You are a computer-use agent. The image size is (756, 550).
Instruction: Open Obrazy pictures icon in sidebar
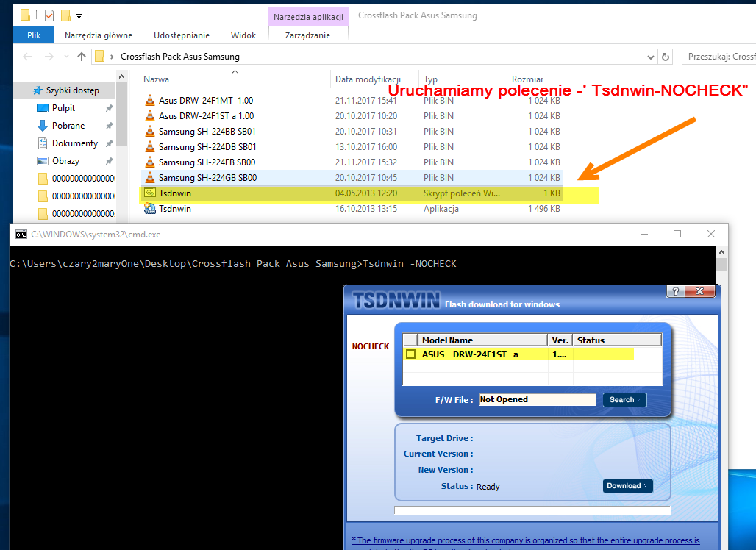(x=43, y=161)
